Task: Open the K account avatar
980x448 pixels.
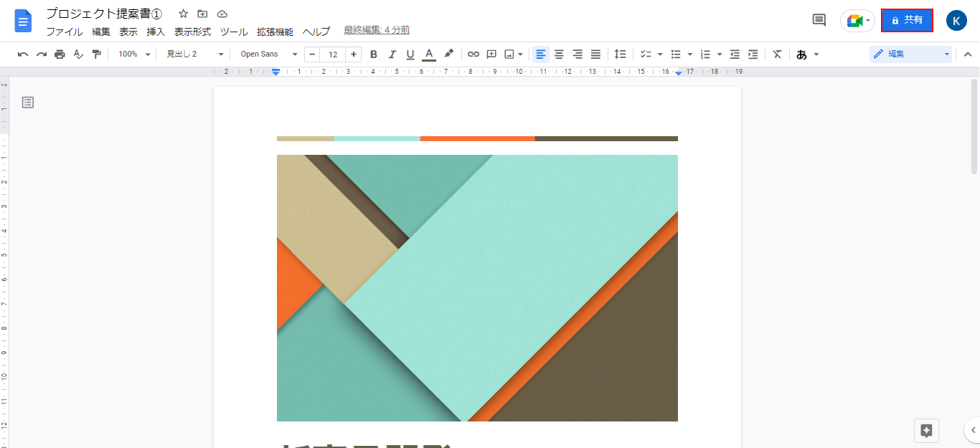Action: 956,21
